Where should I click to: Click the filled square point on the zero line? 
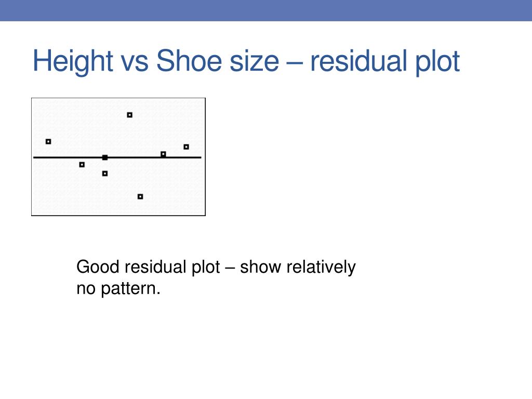point(105,157)
